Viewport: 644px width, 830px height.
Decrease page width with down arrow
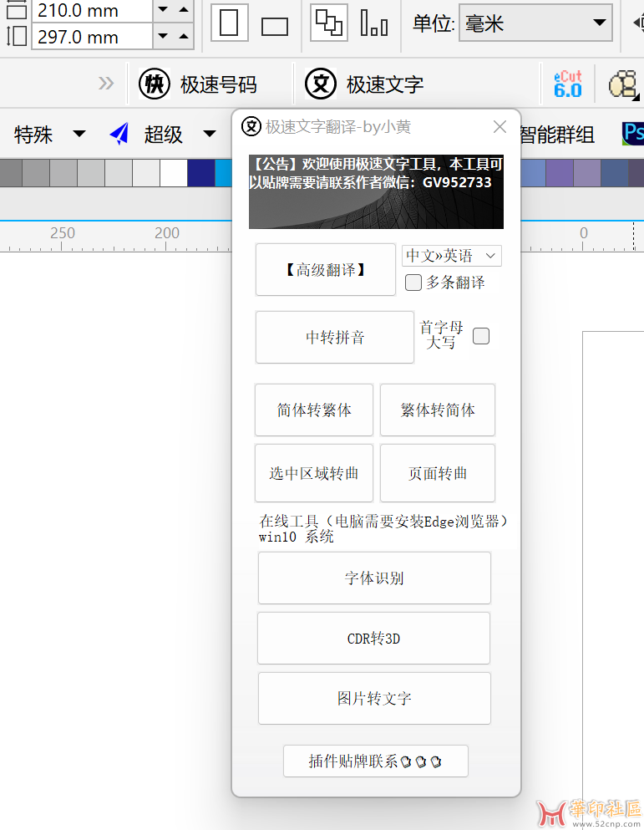tap(163, 9)
